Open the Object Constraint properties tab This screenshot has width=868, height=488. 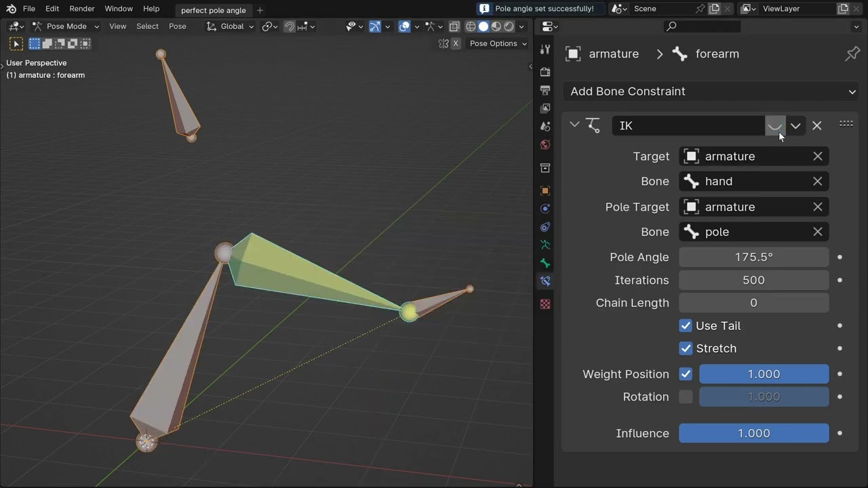545,227
